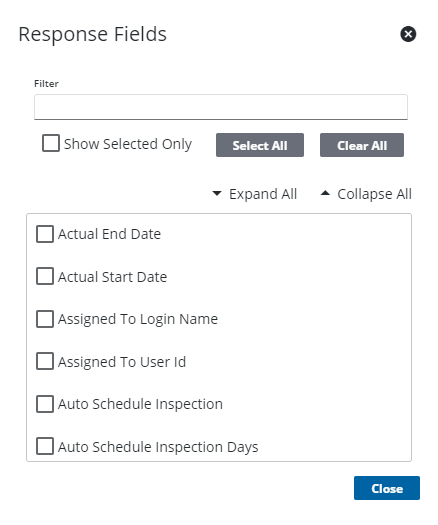438x525 pixels.
Task: Click the Assigned To User Id label
Action: 122,362
